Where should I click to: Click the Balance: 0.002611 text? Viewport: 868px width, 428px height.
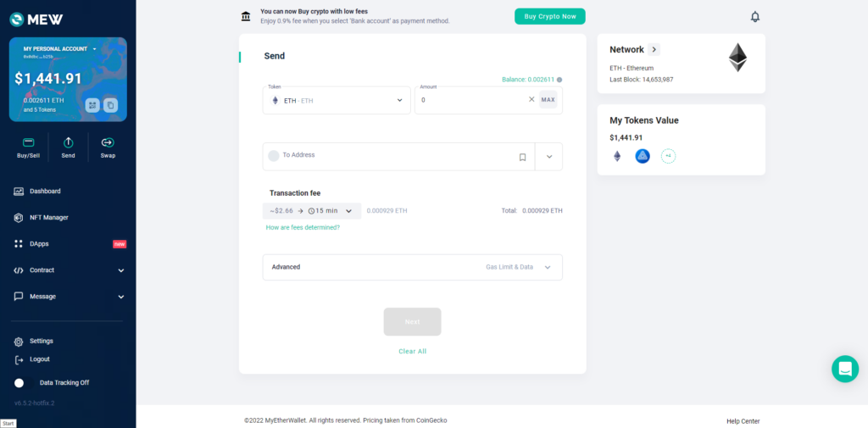click(528, 80)
